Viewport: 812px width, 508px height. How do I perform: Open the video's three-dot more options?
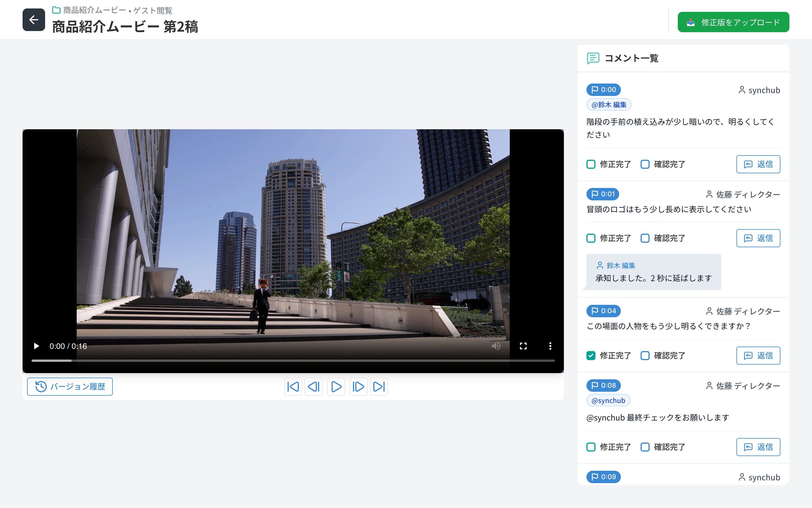(550, 346)
